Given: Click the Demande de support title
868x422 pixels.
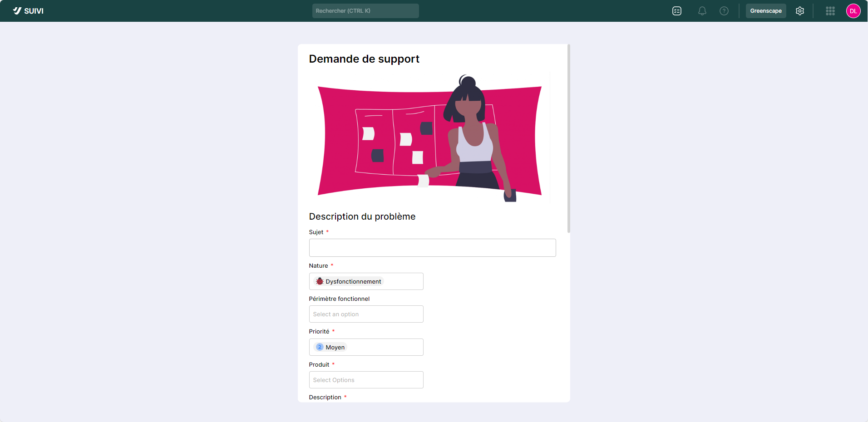Looking at the screenshot, I should [x=364, y=59].
